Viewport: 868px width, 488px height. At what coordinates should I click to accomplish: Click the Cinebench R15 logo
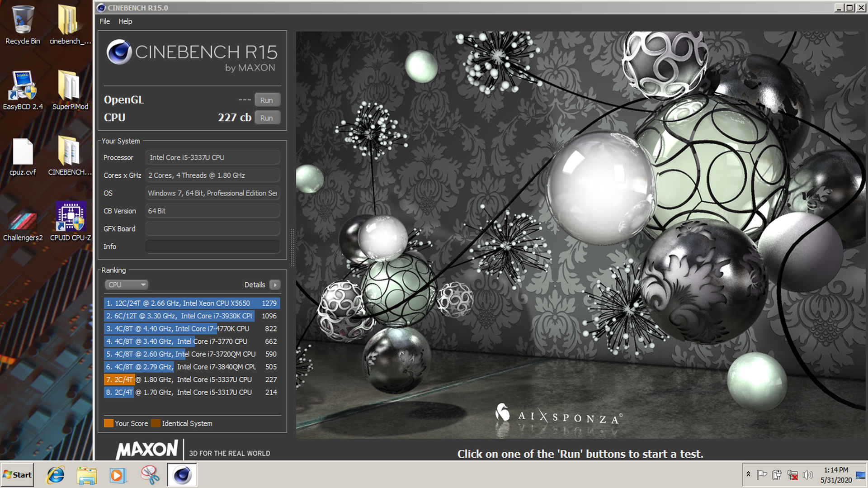(x=192, y=56)
